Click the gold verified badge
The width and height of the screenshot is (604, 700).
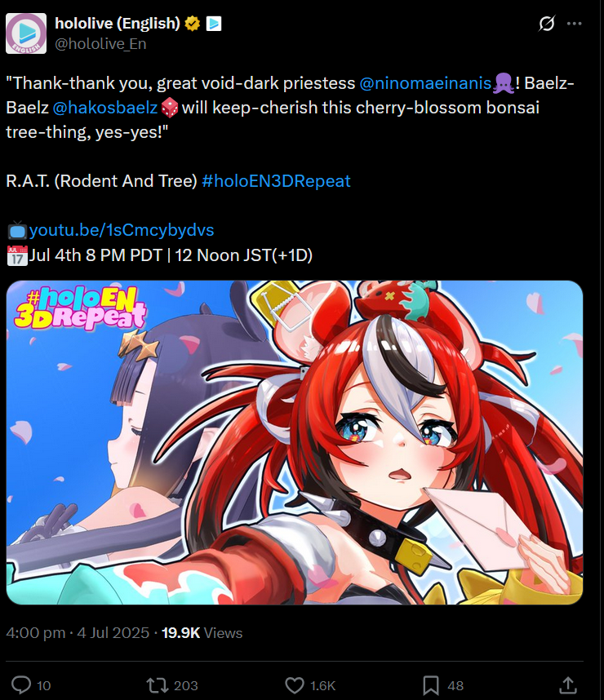click(193, 23)
